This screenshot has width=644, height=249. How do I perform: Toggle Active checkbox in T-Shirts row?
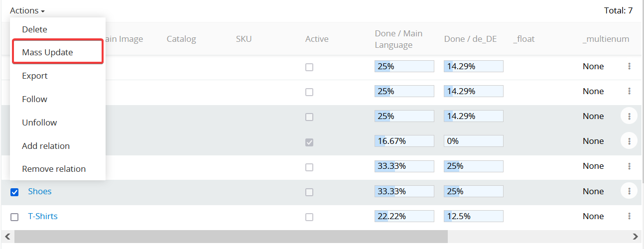pos(309,217)
